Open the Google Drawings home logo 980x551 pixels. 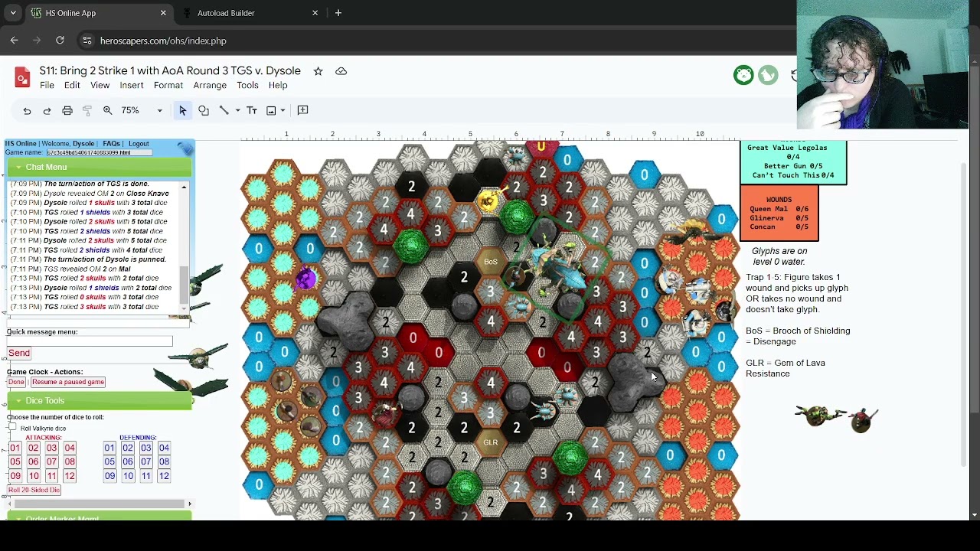(22, 77)
